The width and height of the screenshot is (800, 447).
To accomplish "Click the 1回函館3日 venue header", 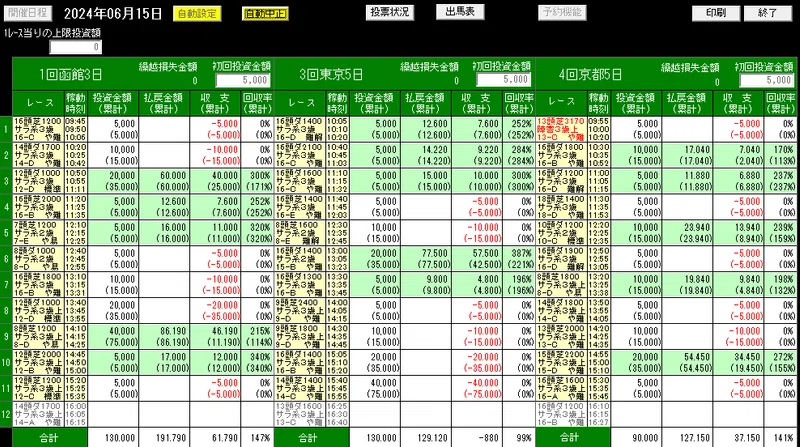I will [71, 74].
